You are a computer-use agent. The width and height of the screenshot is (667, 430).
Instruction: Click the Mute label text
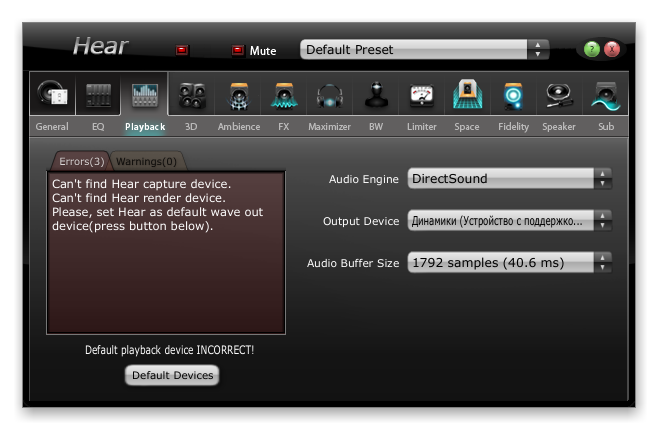[x=263, y=51]
